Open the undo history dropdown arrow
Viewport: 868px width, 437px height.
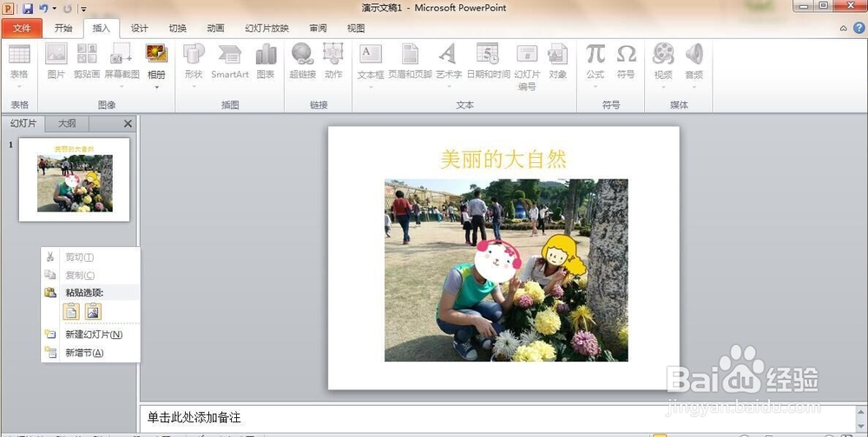coord(54,9)
